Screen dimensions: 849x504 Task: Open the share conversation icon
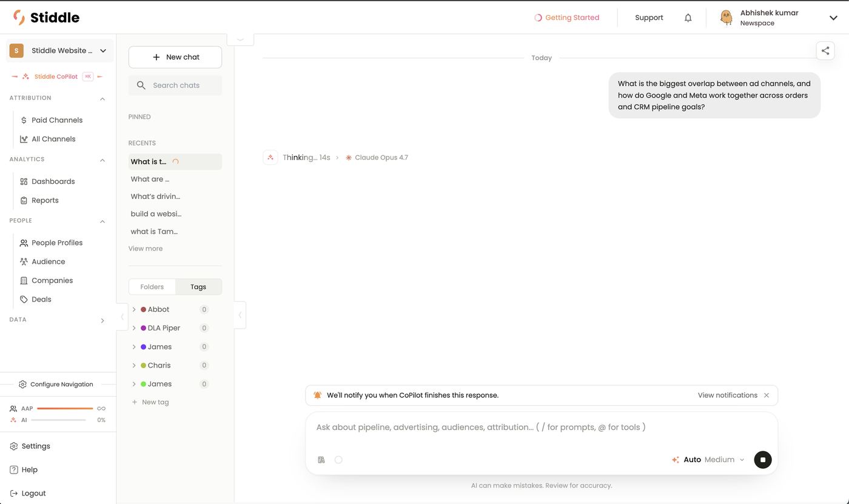[825, 51]
